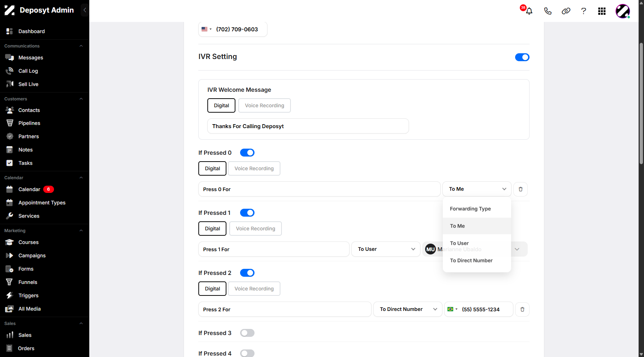The image size is (644, 357).
Task: Delete the Press 0 option with trash icon
Action: (x=521, y=189)
